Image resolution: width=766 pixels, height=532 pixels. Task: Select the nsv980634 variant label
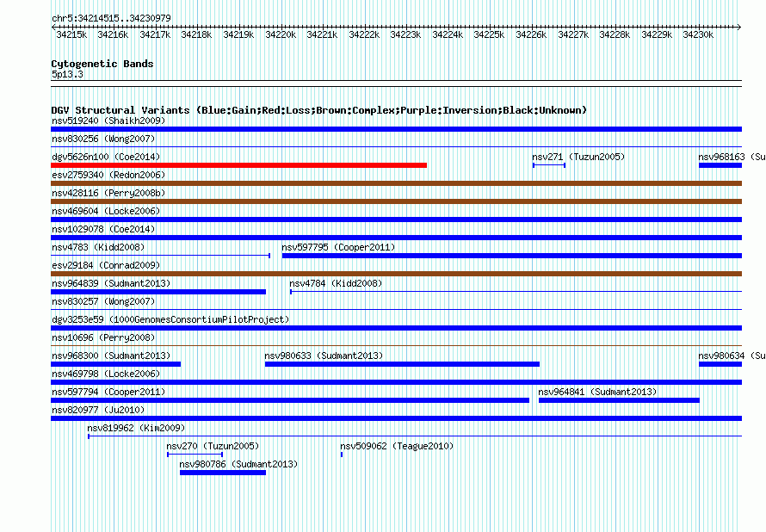[x=732, y=356]
